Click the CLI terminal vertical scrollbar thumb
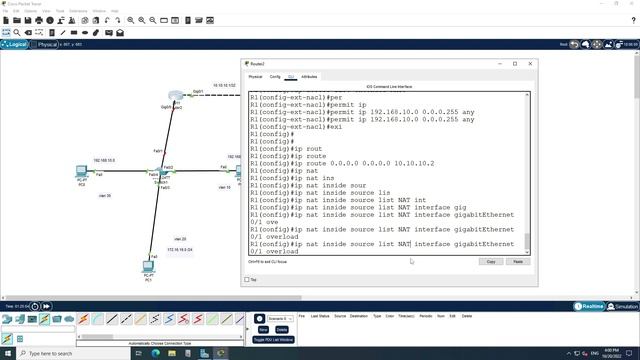640x360 pixels. coord(527,241)
